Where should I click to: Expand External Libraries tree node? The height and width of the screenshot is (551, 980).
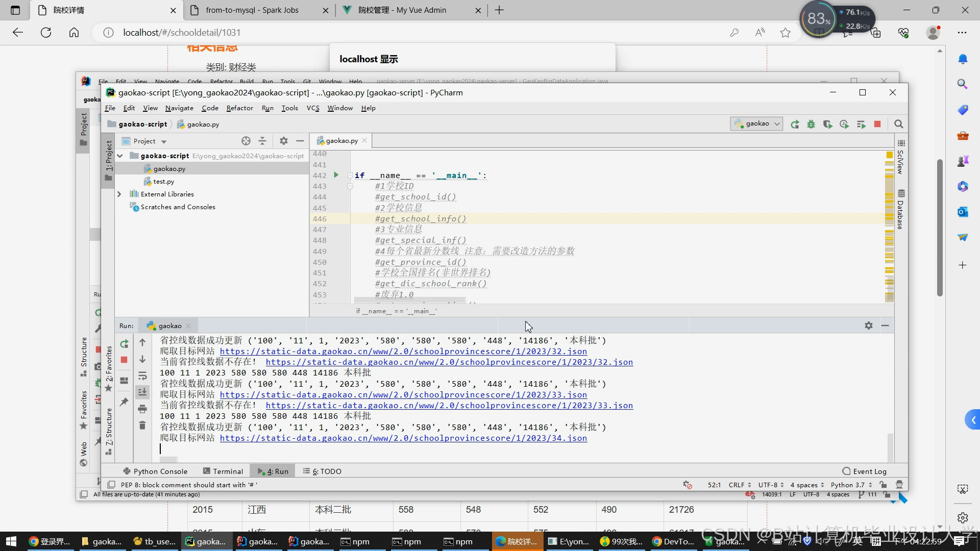click(119, 194)
